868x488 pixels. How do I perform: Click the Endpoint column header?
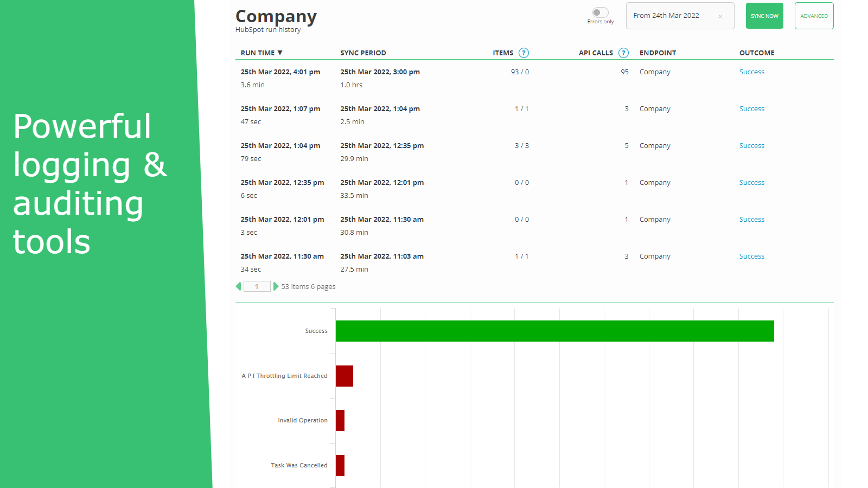[658, 53]
